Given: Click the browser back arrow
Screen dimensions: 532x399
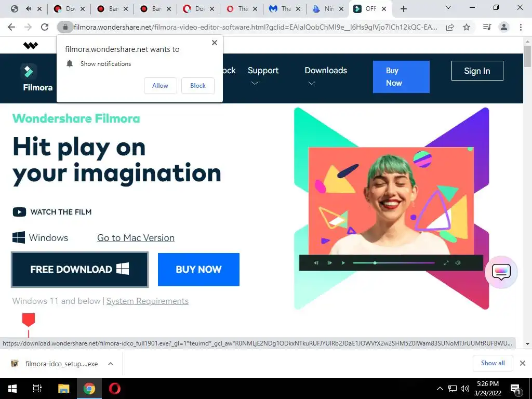Looking at the screenshot, I should (11, 27).
